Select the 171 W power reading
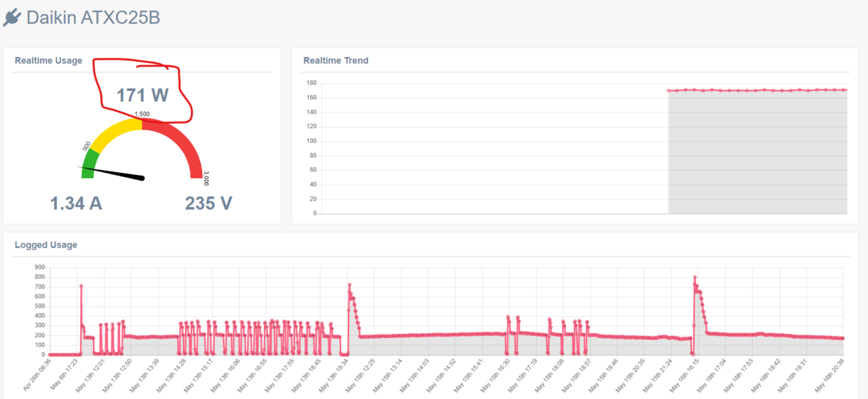Image resolution: width=868 pixels, height=399 pixels. click(x=142, y=95)
